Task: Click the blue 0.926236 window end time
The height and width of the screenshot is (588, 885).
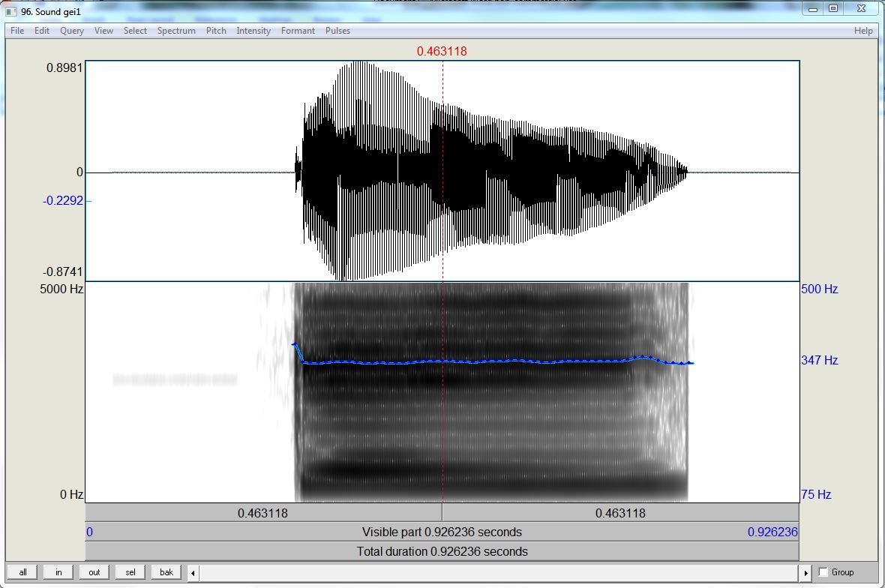Action: tap(772, 532)
